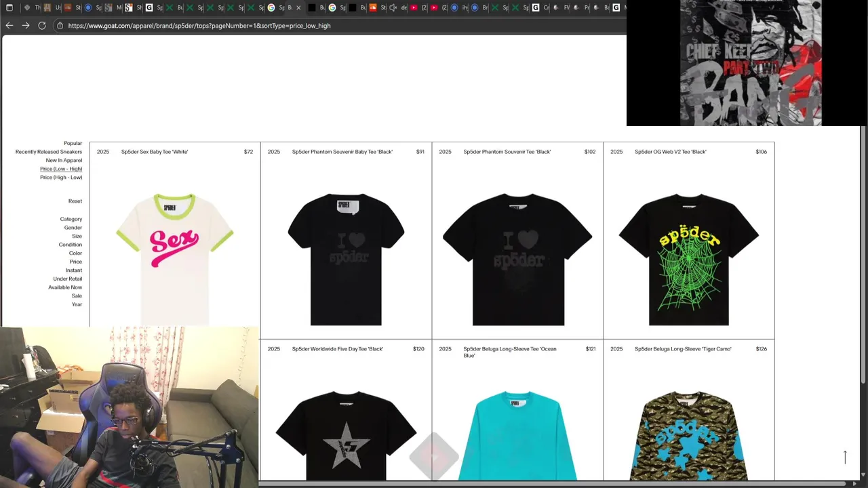Click 'Sp5der Phantom Souvenir Tee 'Black'' title
Image resolution: width=868 pixels, height=488 pixels.
[507, 152]
